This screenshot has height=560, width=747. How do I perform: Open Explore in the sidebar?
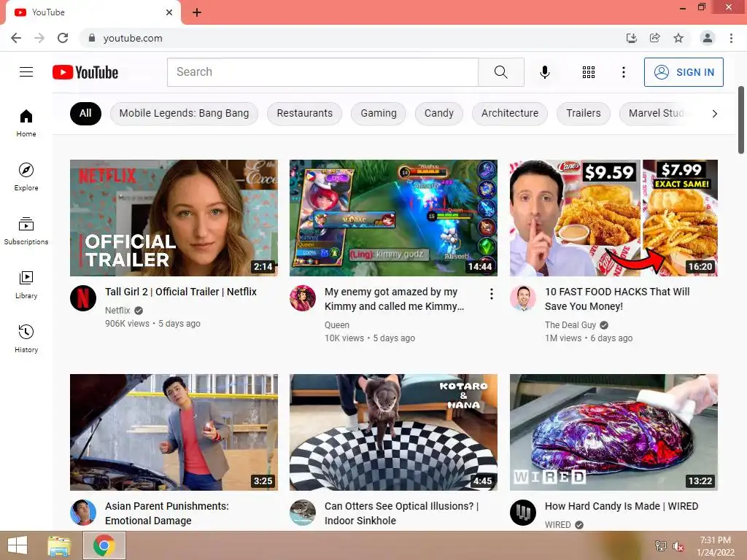(x=26, y=176)
